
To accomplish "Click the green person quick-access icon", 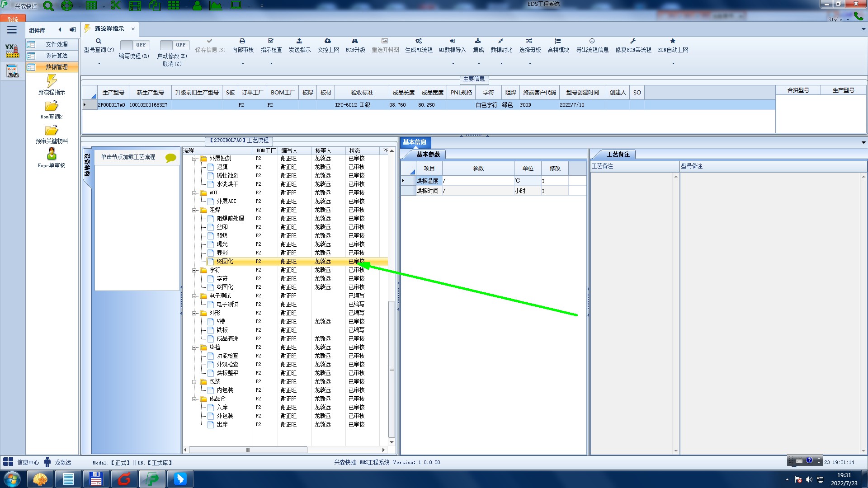I will click(198, 5).
